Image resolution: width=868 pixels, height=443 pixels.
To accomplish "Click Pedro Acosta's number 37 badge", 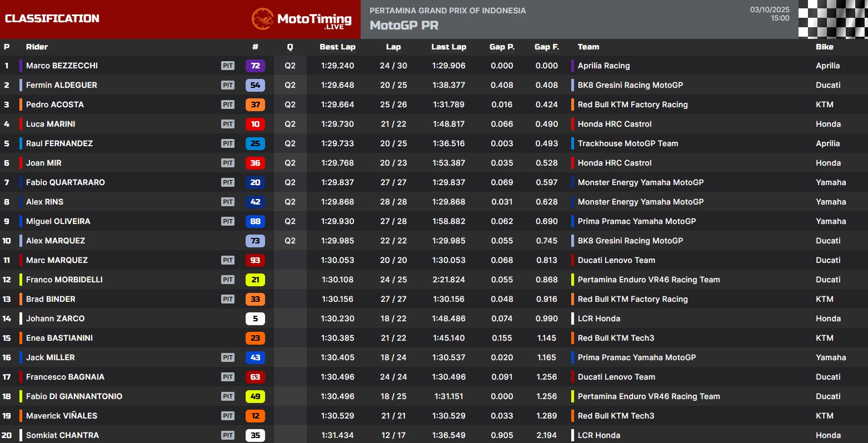I will tap(255, 104).
